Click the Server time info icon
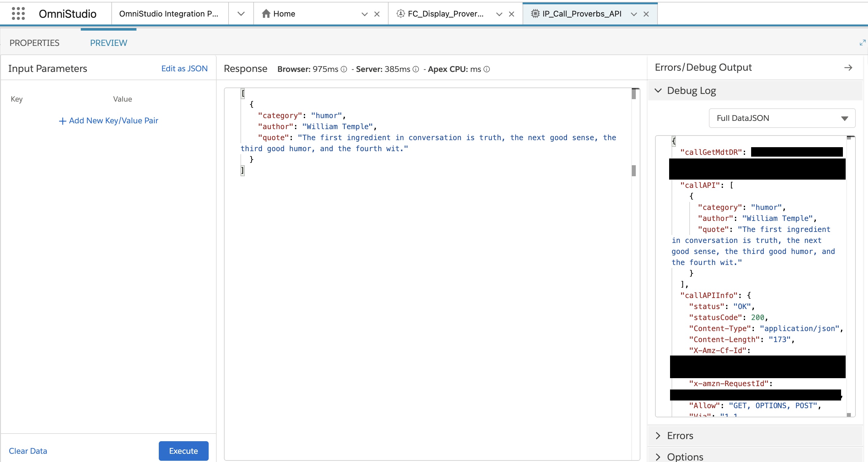 416,69
